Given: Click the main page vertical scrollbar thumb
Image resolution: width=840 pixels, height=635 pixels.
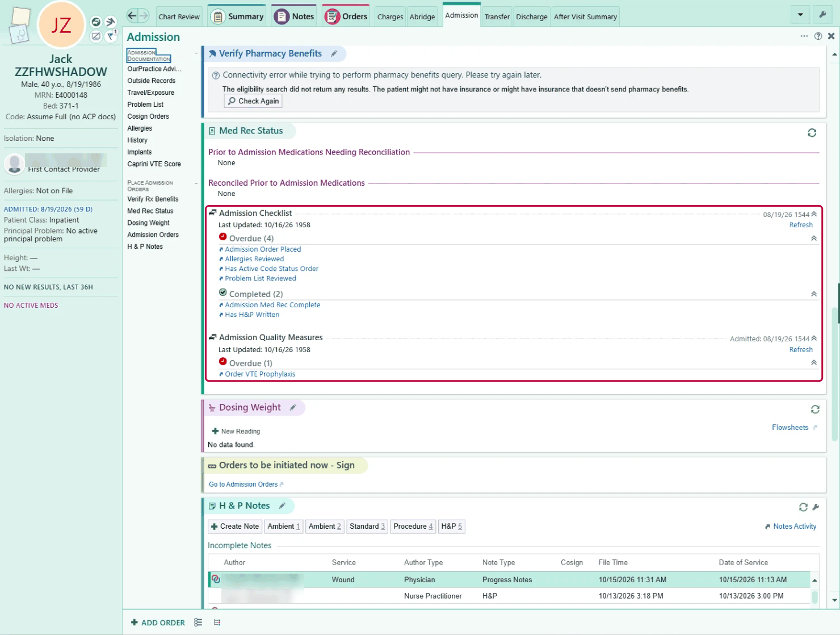Looking at the screenshot, I should click(x=834, y=374).
